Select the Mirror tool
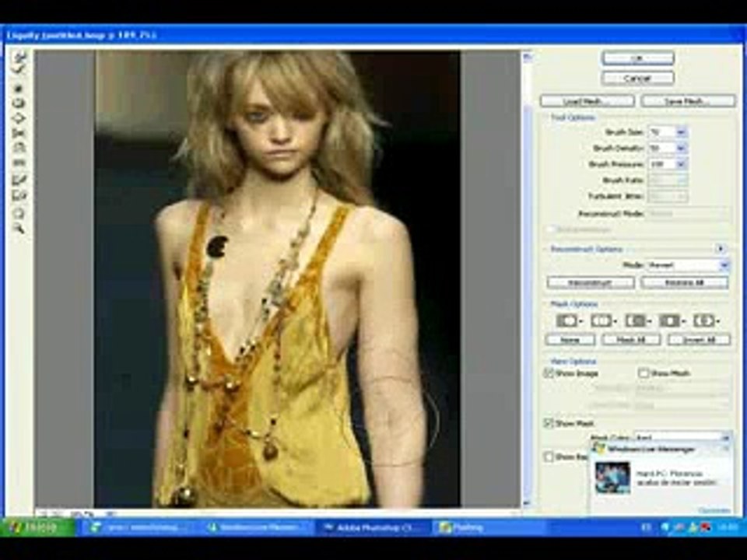This screenshot has height=560, width=747. [20, 149]
